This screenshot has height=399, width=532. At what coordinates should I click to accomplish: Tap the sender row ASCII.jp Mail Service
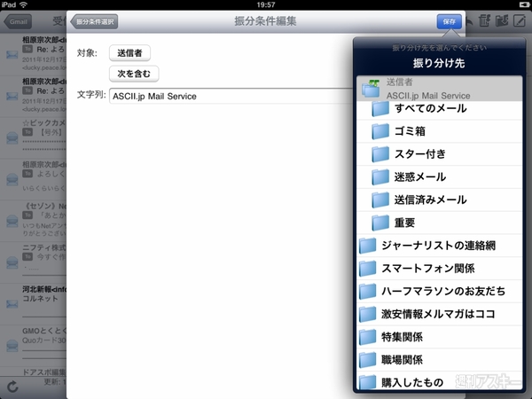pos(440,88)
